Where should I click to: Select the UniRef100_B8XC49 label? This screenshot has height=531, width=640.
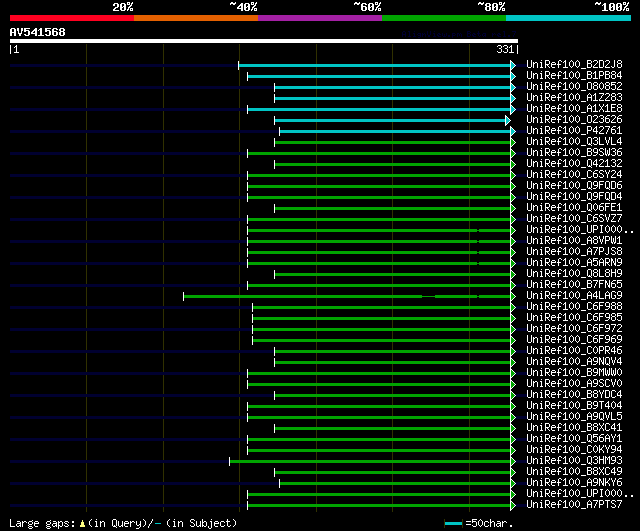pyautogui.click(x=574, y=472)
